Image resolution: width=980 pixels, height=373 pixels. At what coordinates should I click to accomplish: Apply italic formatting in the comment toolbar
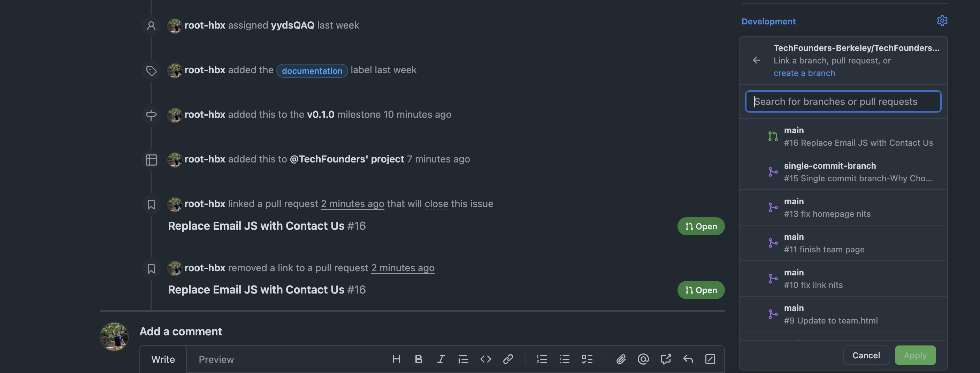tap(441, 359)
